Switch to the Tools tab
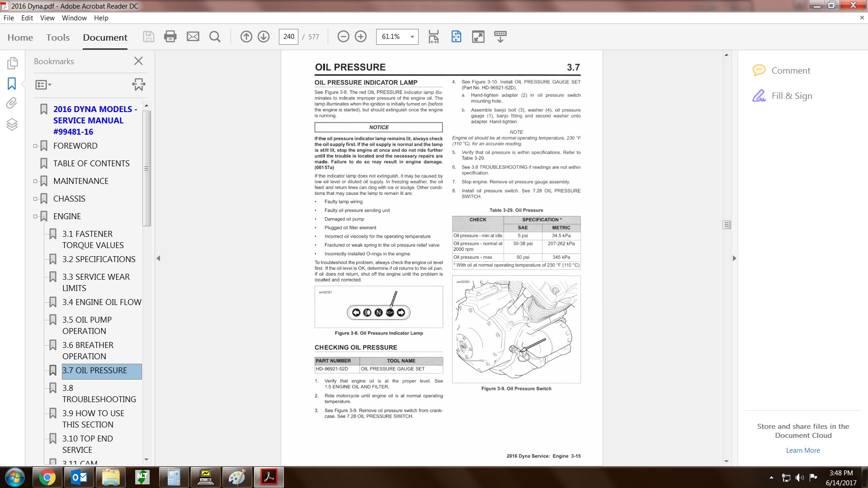The image size is (868, 488). [58, 38]
